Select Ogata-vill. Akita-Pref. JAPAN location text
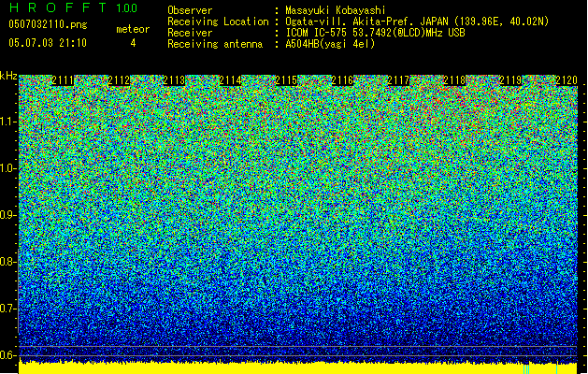The width and height of the screenshot is (588, 374). pyautogui.click(x=417, y=22)
